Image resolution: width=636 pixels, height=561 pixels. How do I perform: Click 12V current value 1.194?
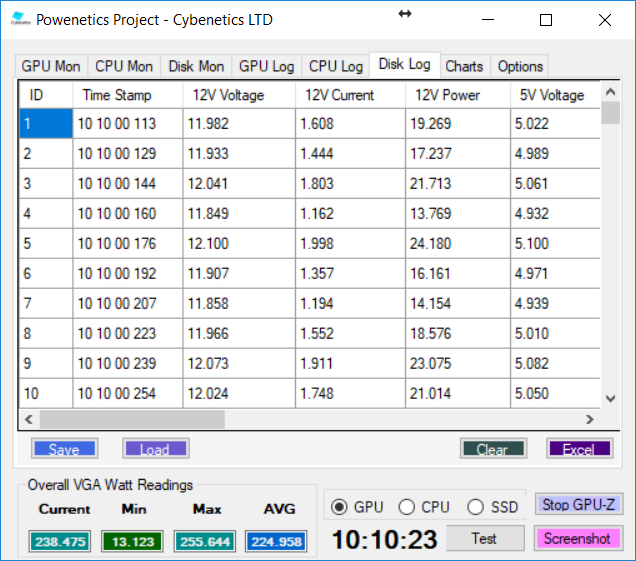(350, 303)
